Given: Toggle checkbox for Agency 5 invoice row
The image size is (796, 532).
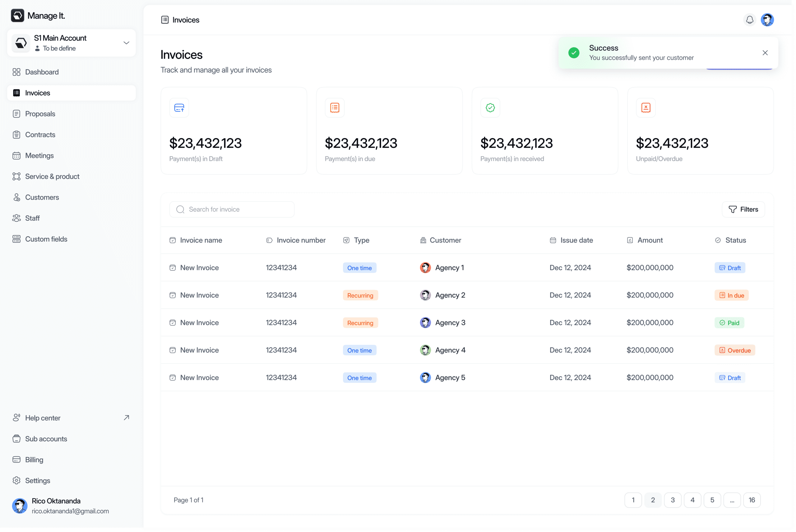Looking at the screenshot, I should [x=172, y=378].
